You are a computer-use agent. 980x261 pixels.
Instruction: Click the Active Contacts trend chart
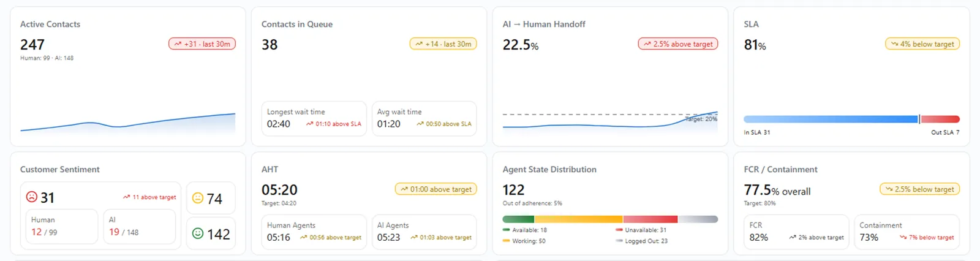click(127, 123)
